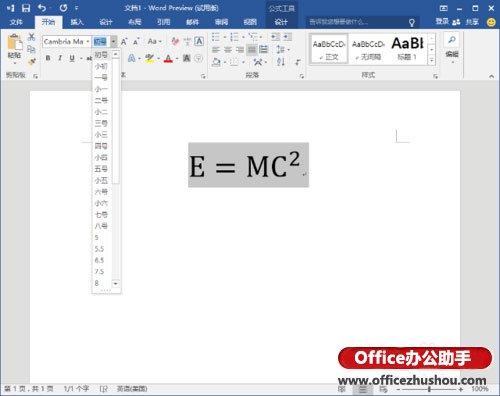Click the Phonetic Guide icon
The image size is (500, 396).
[187, 41]
